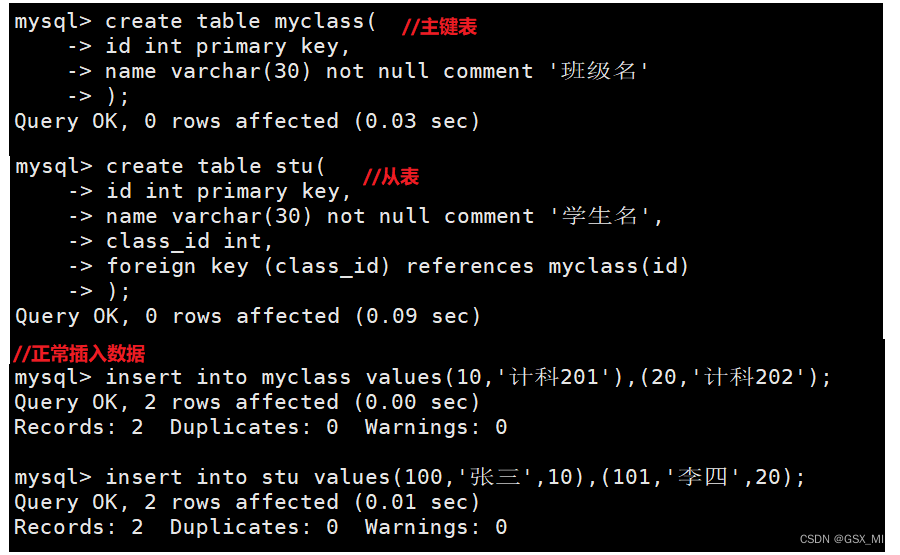
Task: Click the red '//正常插入数据' annotation
Action: [79, 353]
